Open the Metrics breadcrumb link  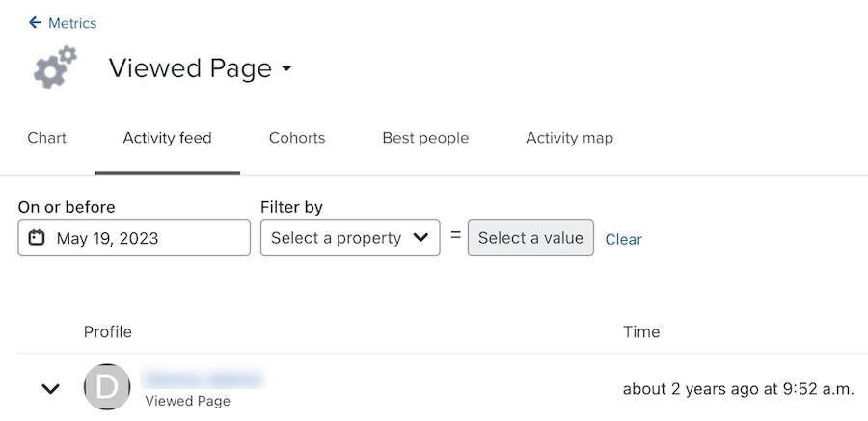click(x=72, y=23)
